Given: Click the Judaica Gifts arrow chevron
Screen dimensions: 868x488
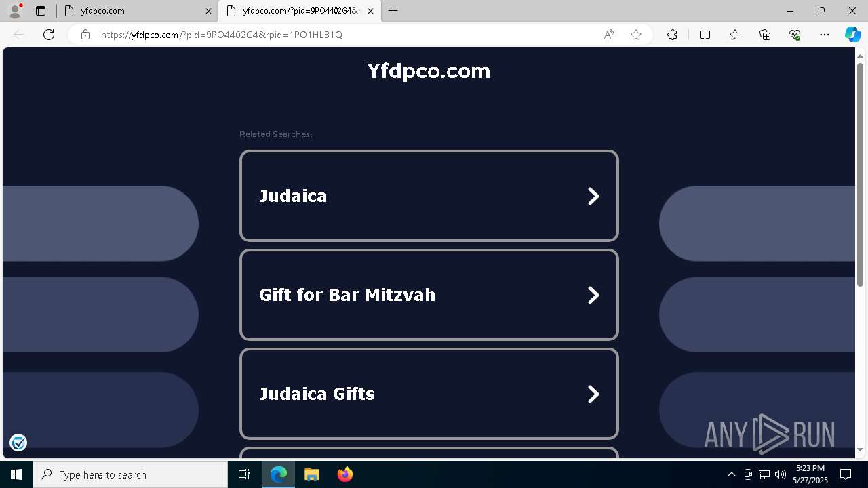Looking at the screenshot, I should tap(593, 394).
